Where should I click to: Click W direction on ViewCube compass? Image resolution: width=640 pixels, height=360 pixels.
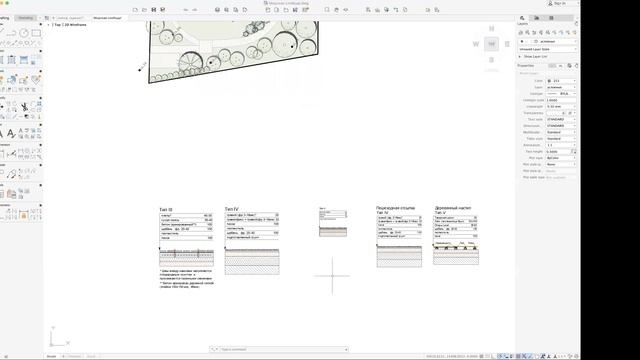click(476, 44)
